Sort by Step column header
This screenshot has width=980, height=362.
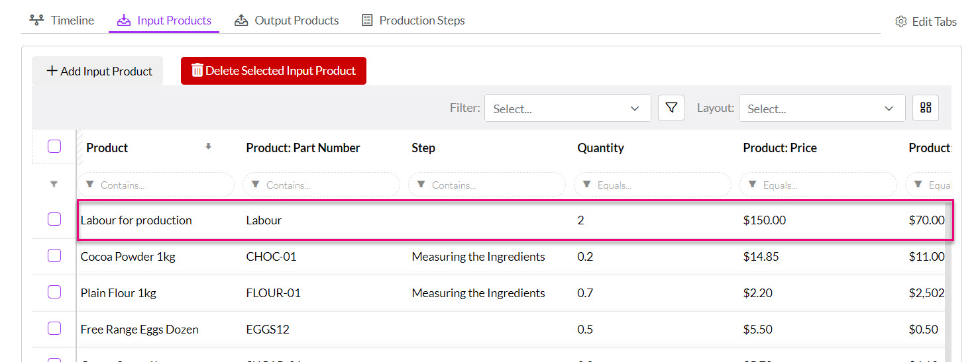(x=423, y=148)
